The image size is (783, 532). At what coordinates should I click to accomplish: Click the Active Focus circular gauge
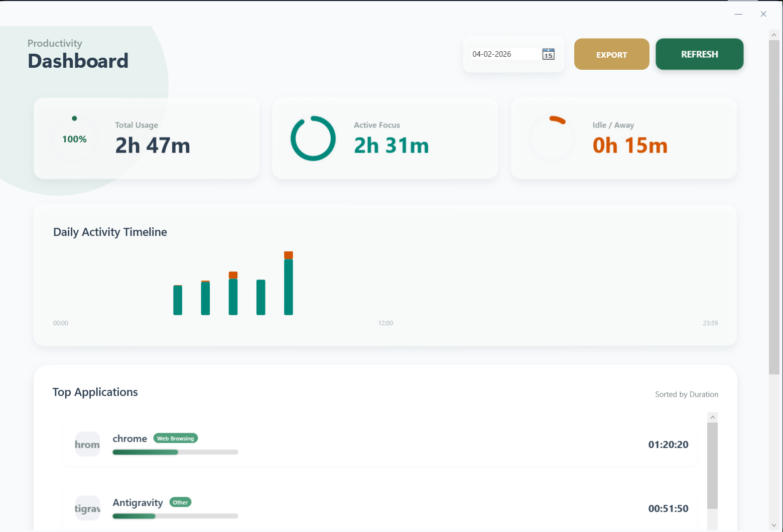point(313,139)
